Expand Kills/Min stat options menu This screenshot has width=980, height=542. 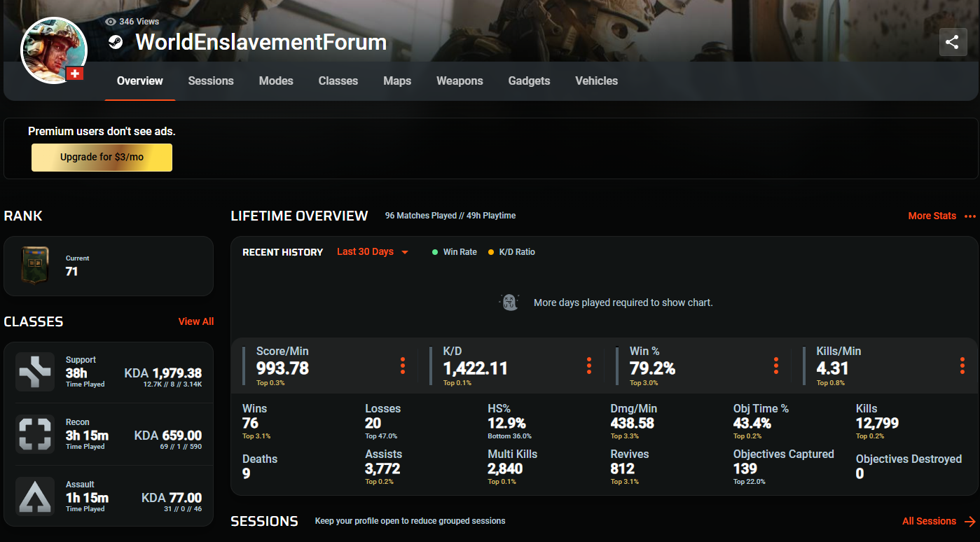point(962,366)
